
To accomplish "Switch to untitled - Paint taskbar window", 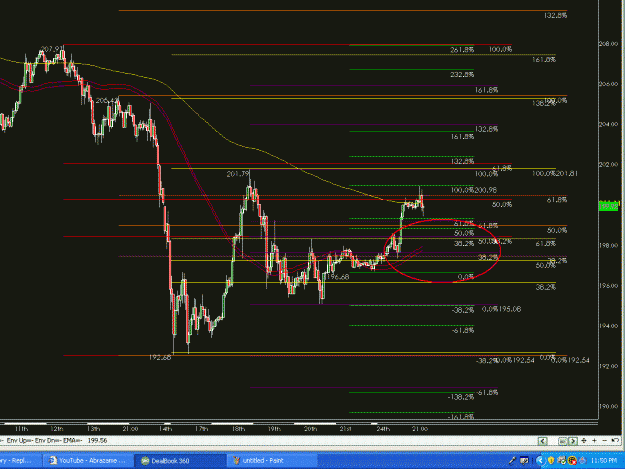I will point(273,460).
